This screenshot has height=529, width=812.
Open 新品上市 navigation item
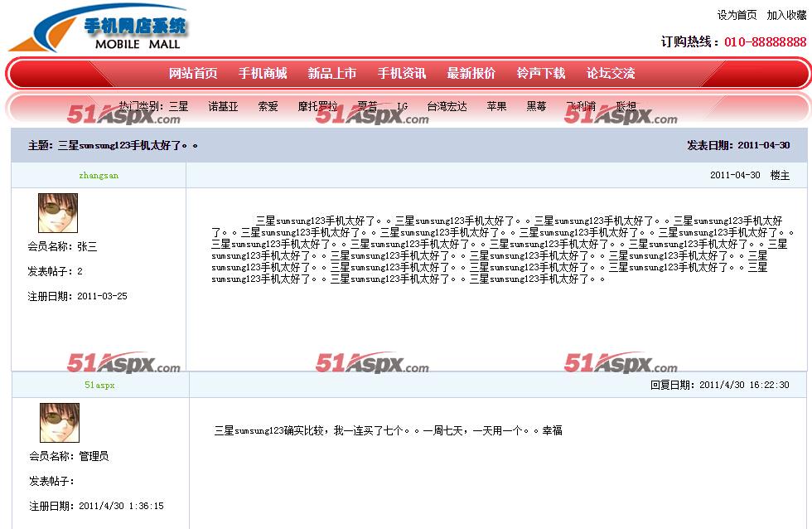click(332, 73)
